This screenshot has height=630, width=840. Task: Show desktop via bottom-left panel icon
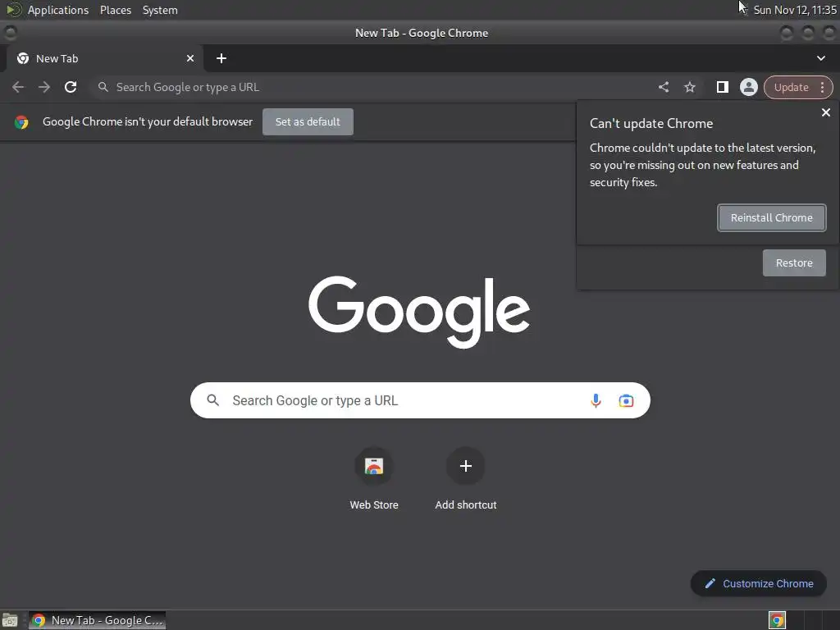pos(10,620)
